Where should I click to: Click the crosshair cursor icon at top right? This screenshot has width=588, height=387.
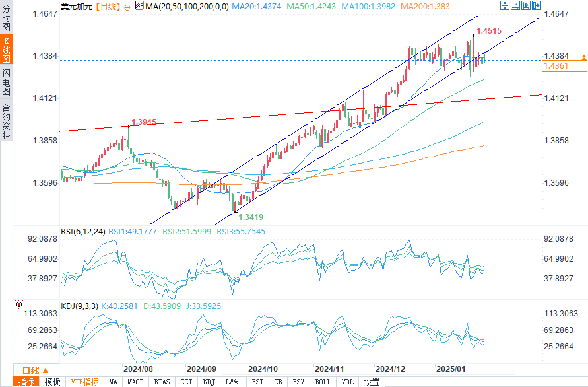coord(504,5)
